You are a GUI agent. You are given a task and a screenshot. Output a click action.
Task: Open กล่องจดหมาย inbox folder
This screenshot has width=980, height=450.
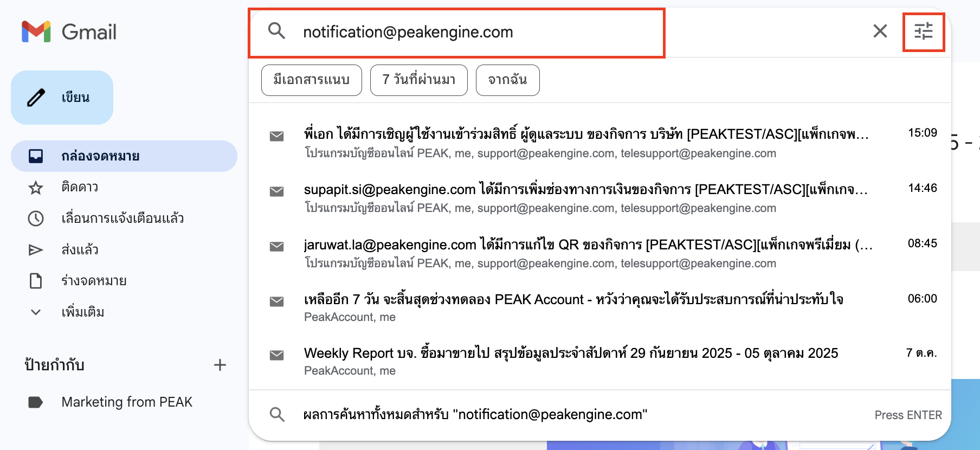(x=124, y=156)
